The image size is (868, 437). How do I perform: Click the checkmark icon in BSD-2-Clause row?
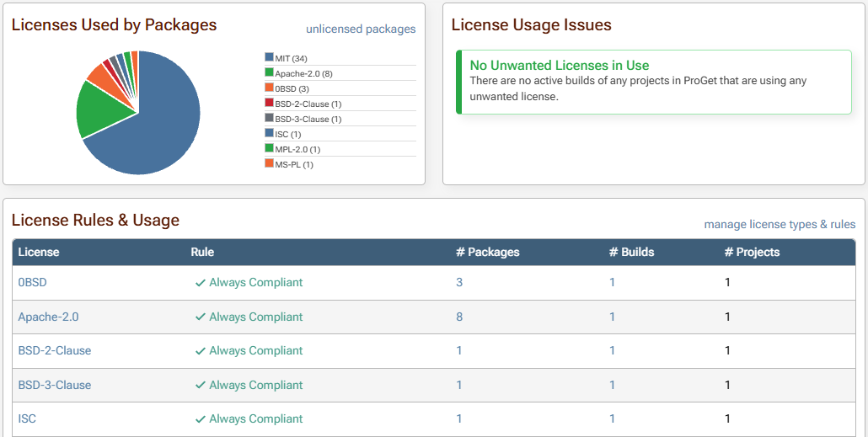point(201,351)
